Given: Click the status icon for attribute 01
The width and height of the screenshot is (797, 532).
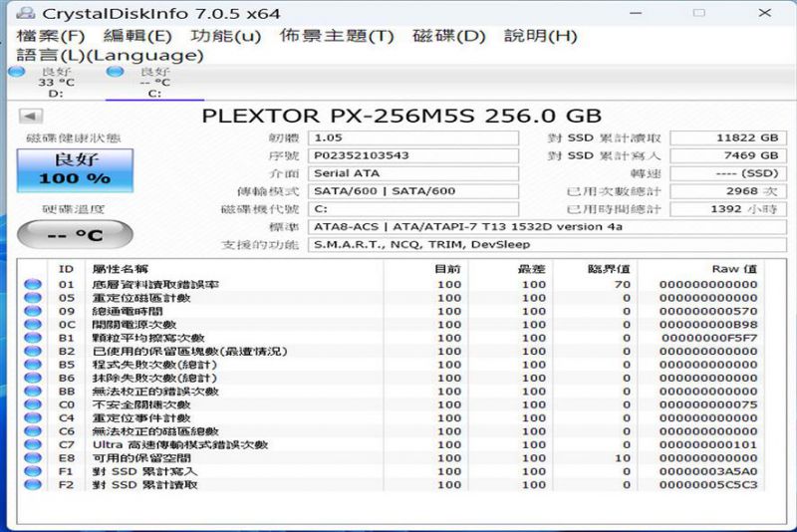Looking at the screenshot, I should [x=33, y=285].
